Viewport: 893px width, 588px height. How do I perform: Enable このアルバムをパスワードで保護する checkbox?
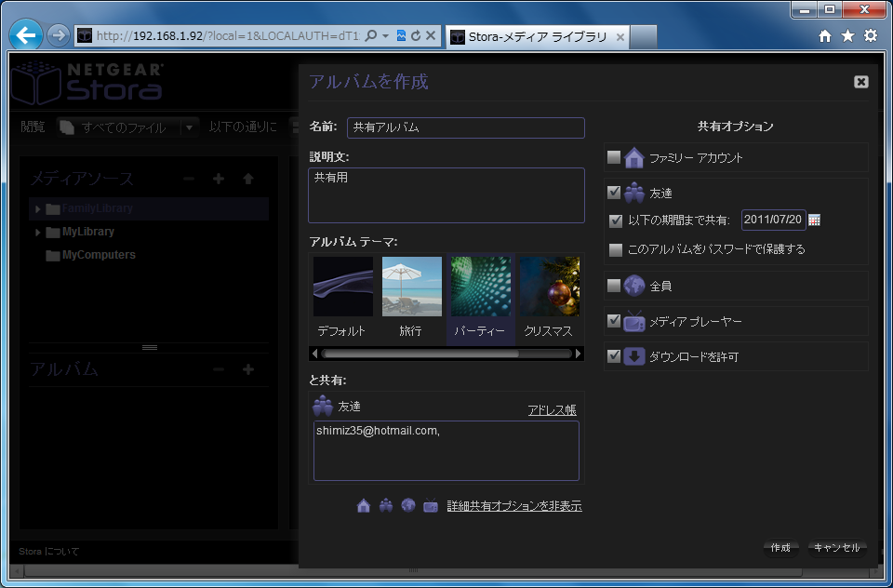[615, 249]
